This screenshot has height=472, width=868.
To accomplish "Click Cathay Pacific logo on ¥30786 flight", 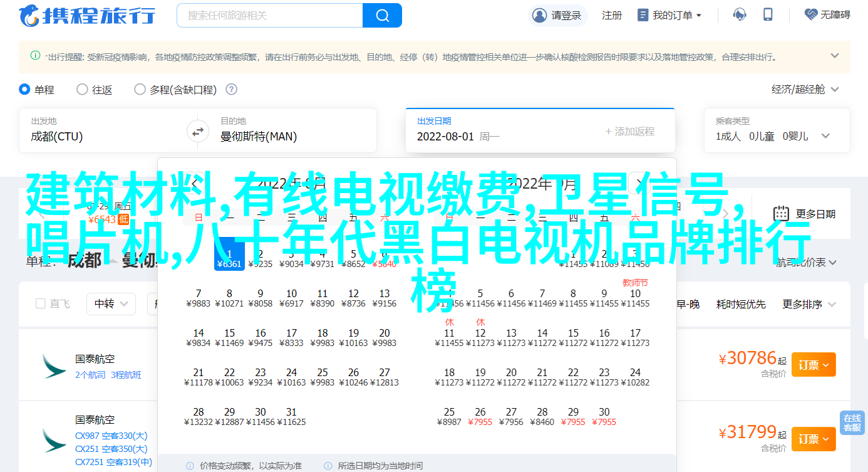I will [x=54, y=365].
